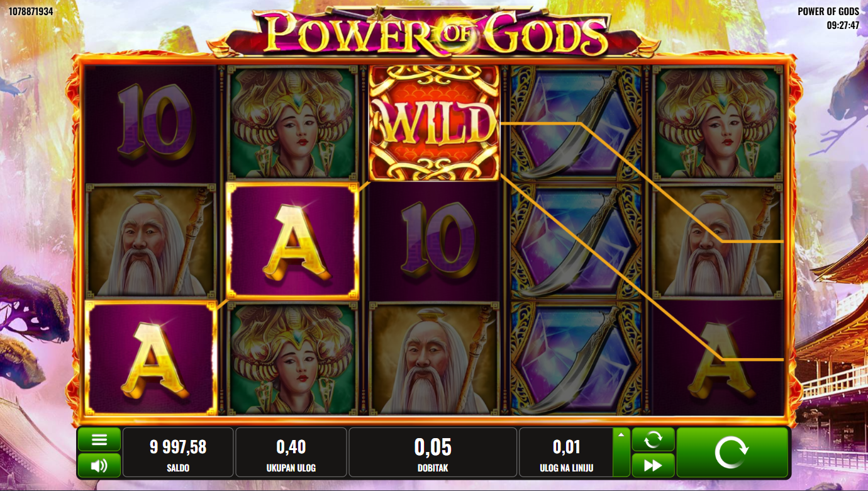Viewport: 868px width, 491px height.
Task: Enable autoplay with circular arrows icon
Action: point(653,439)
